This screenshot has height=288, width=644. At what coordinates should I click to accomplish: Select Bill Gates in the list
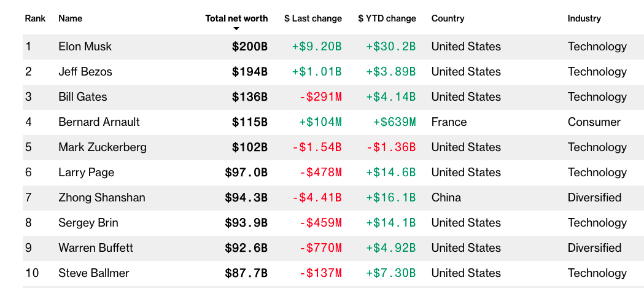point(82,97)
